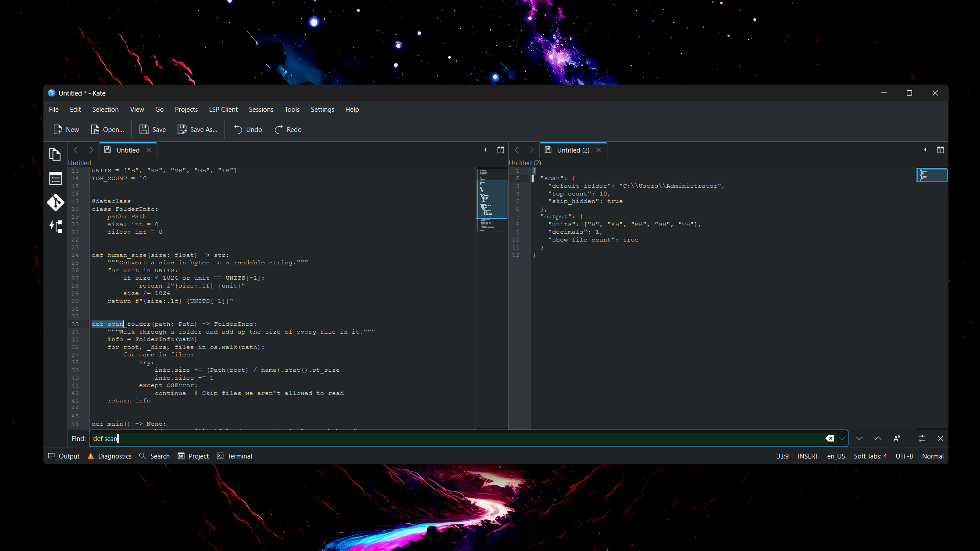Show the Output panel

[64, 456]
